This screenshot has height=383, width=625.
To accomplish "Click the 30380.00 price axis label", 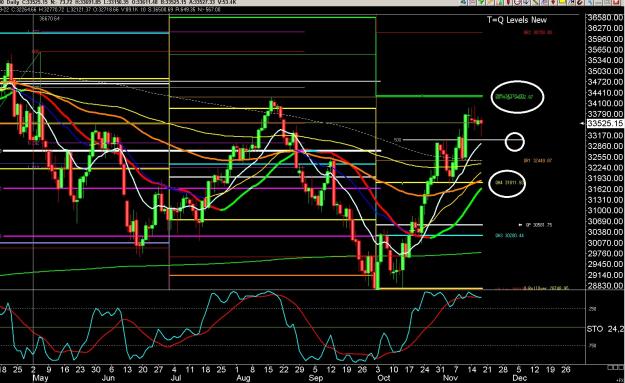I will tap(605, 232).
